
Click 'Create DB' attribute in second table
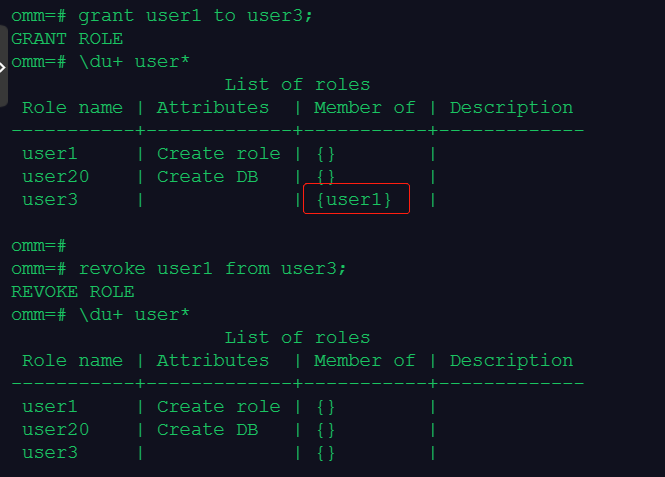click(207, 430)
